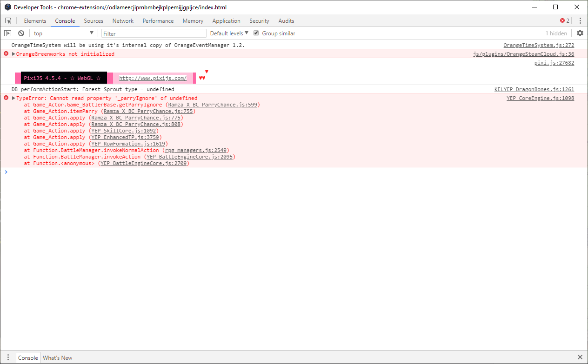Open pixi.js:27682 source link
The width and height of the screenshot is (588, 364).
(554, 63)
